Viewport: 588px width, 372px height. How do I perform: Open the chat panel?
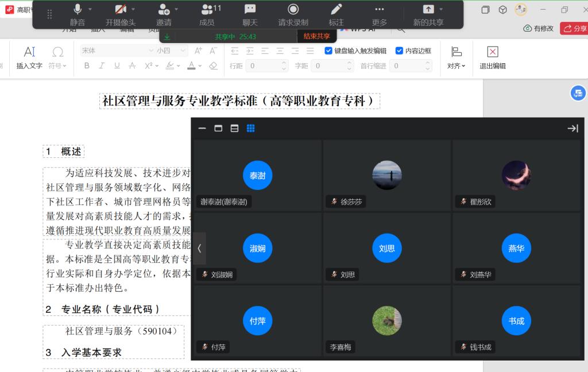pos(250,14)
